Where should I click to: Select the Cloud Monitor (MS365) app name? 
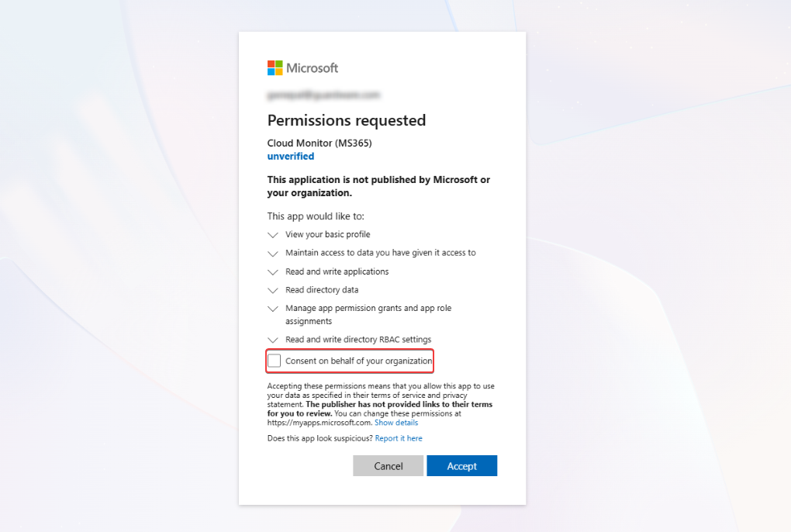[320, 143]
